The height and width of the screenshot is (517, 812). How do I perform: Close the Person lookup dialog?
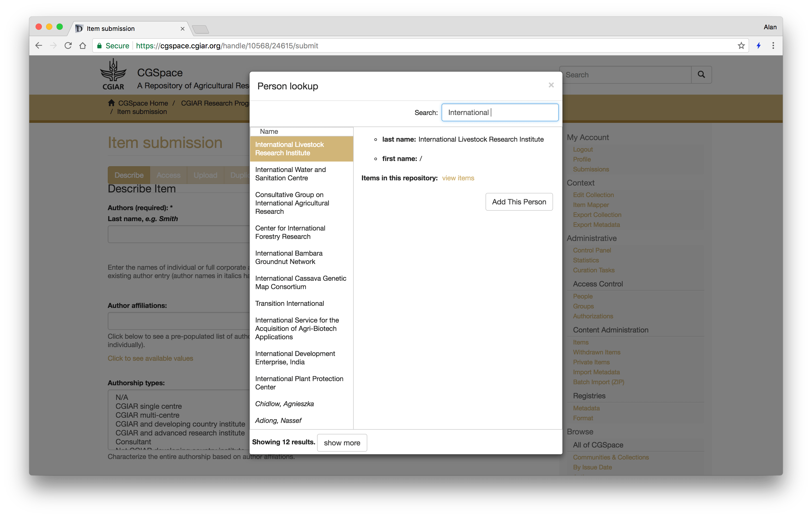coord(551,85)
